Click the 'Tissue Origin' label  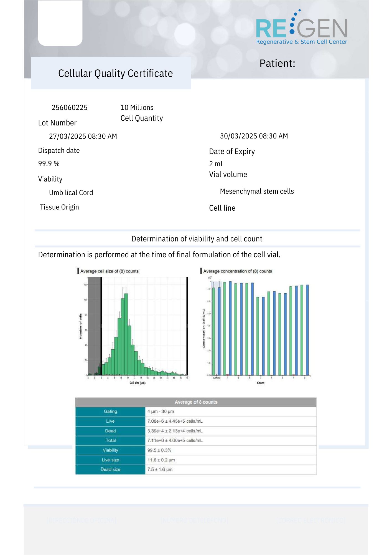pyautogui.click(x=59, y=207)
